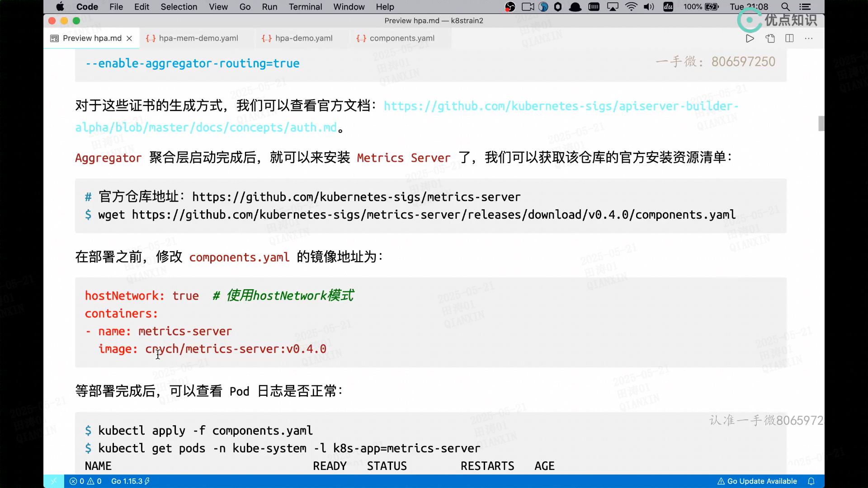The width and height of the screenshot is (868, 488).
Task: Open errors and warnings in status bar
Action: pos(85,481)
